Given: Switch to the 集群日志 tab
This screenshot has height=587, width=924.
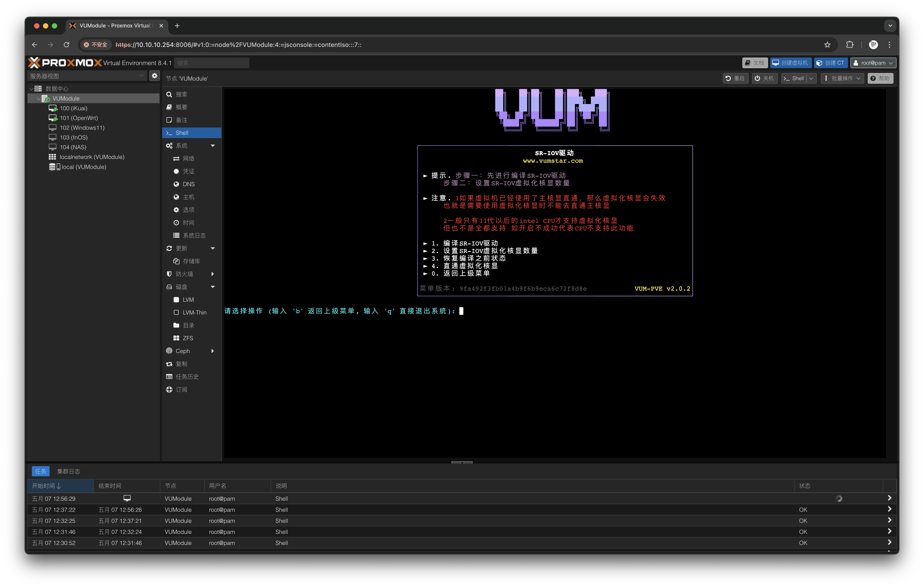Looking at the screenshot, I should 69,471.
